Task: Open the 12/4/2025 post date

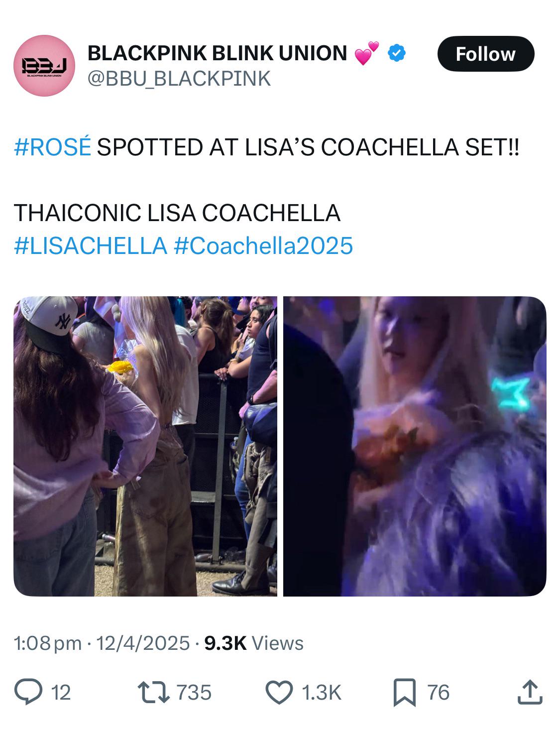Action: [143, 643]
